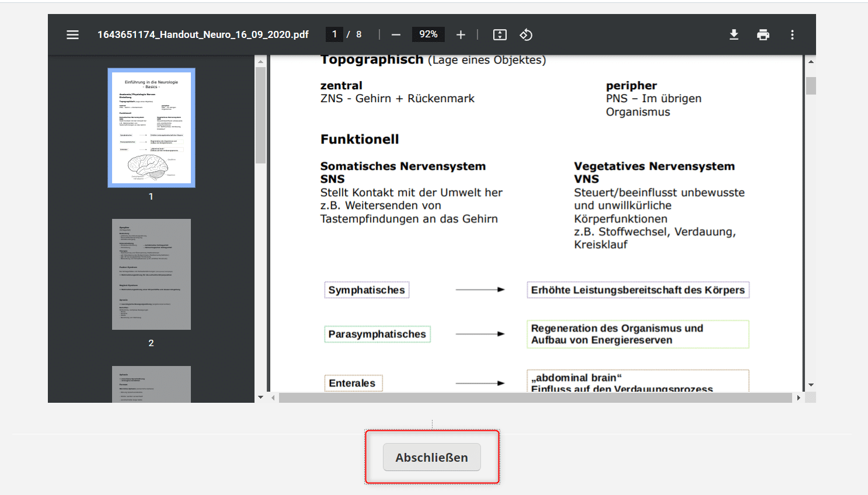Screen dimensions: 868x495
Task: Rotate the document counterclockwise
Action: coord(526,35)
